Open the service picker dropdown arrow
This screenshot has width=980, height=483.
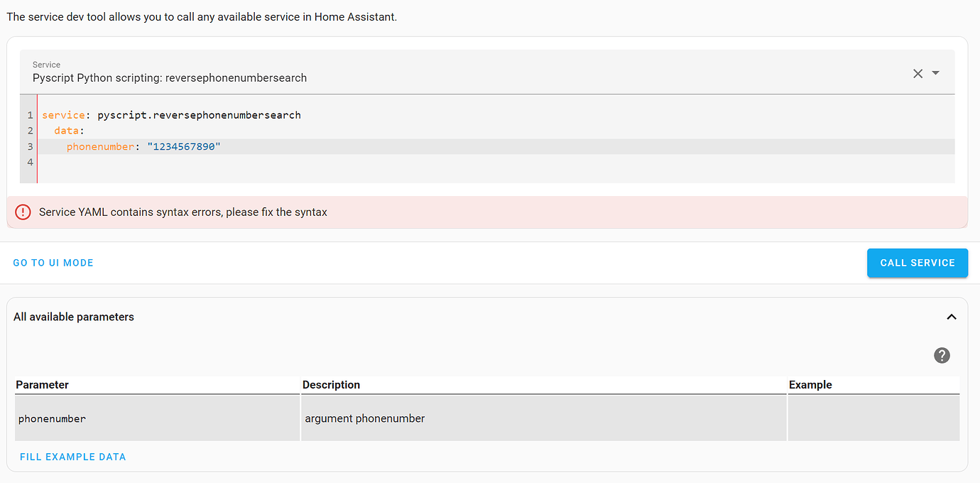point(936,73)
